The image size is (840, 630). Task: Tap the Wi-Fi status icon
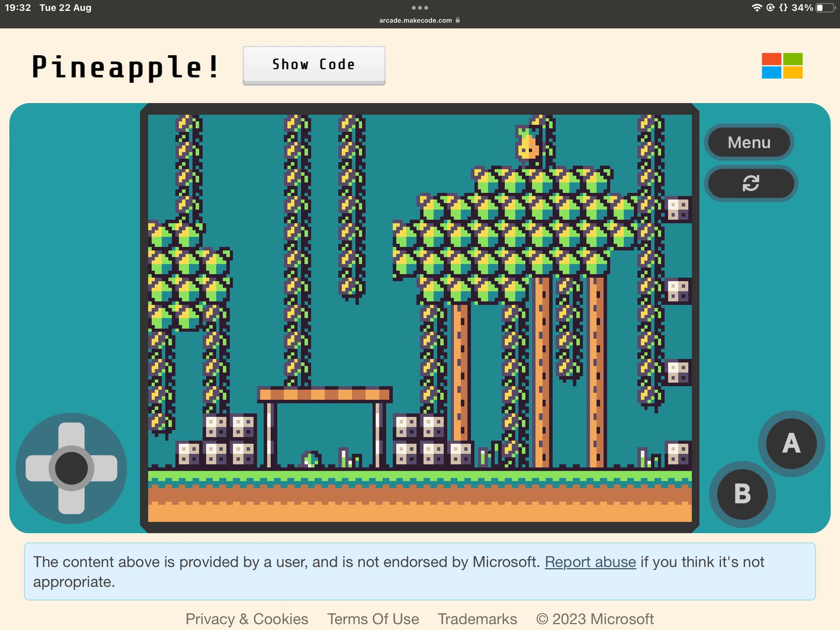tap(756, 8)
